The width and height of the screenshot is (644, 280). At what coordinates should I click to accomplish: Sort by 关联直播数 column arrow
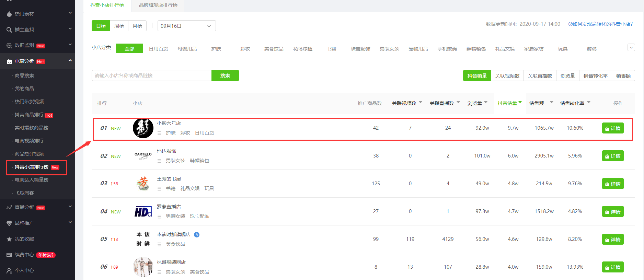pos(458,102)
